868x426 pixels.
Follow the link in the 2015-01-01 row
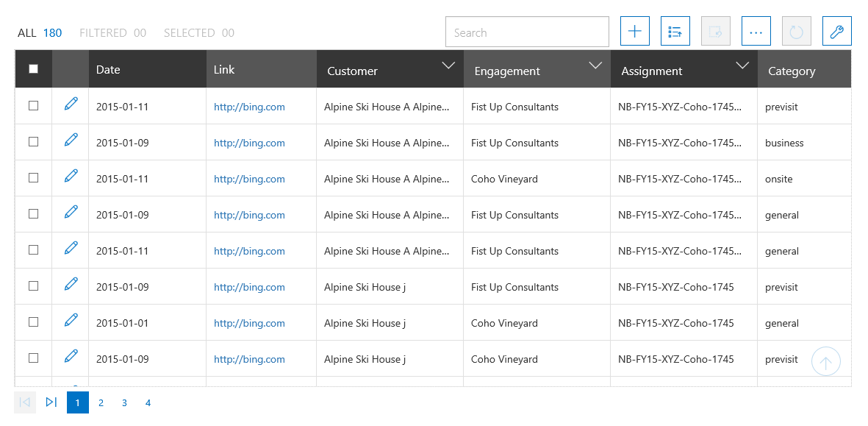click(250, 323)
